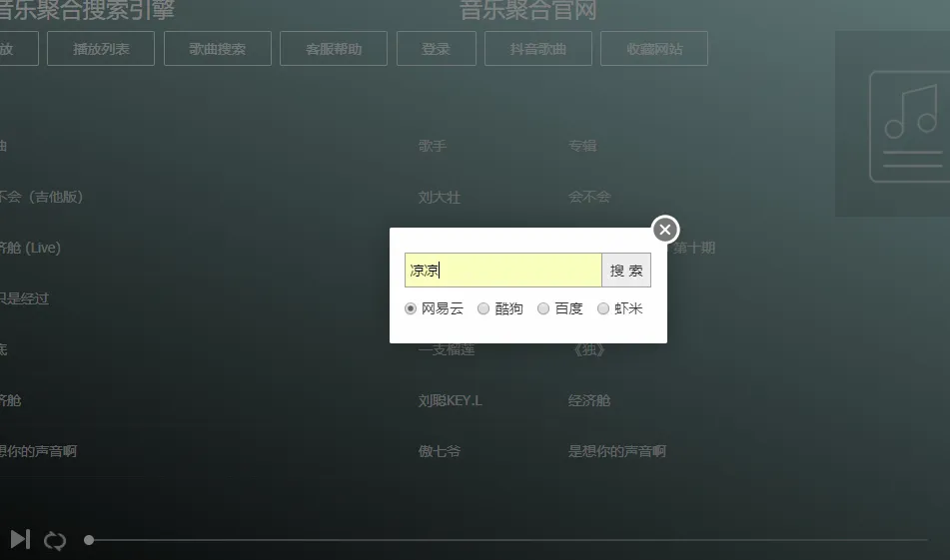The height and width of the screenshot is (560, 950).
Task: Click the 登录 button
Action: [x=437, y=49]
